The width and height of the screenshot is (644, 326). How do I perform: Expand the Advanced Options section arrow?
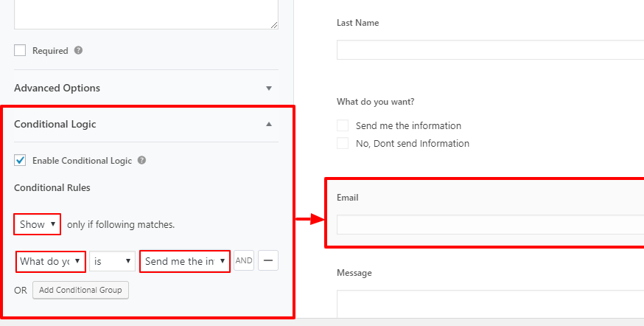pyautogui.click(x=269, y=88)
